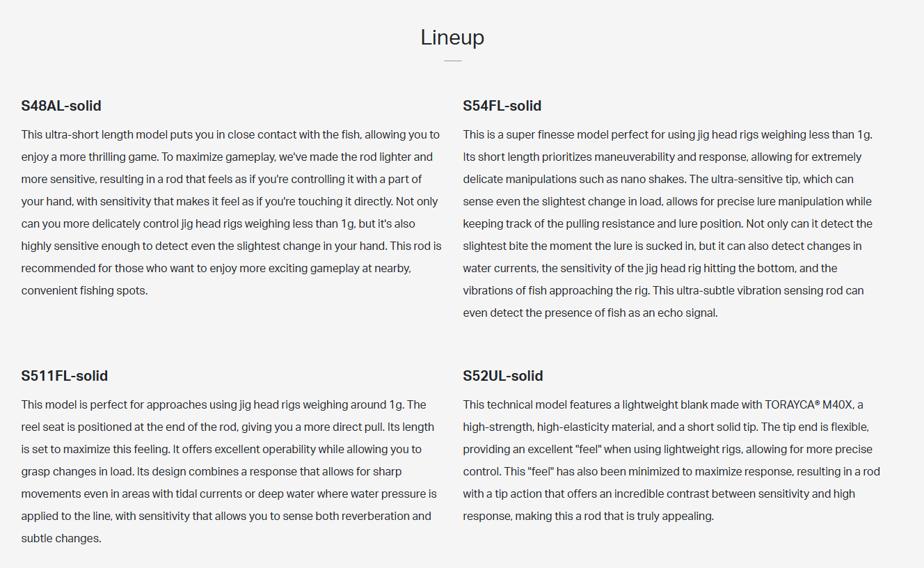Click the TORAYCA® M40X text
924x568 pixels.
click(810, 404)
